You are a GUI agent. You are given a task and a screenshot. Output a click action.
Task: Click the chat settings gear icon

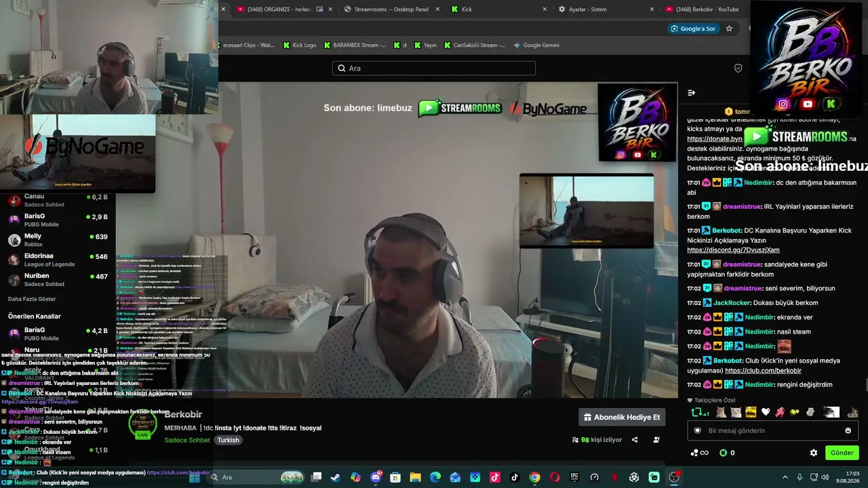(x=814, y=453)
